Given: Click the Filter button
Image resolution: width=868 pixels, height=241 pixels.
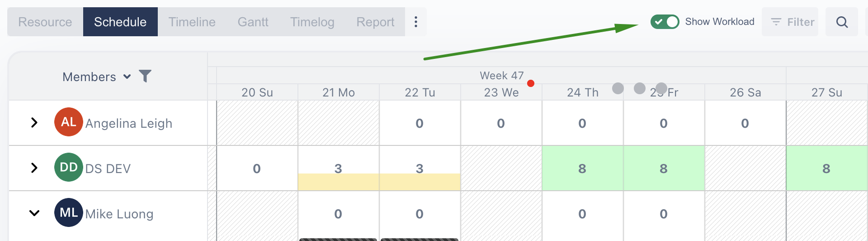Looking at the screenshot, I should 790,22.
